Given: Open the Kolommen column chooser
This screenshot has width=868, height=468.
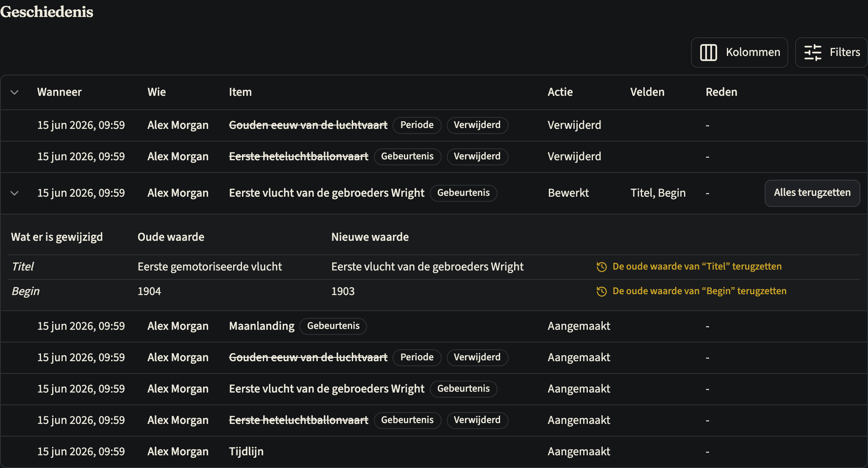Looking at the screenshot, I should [739, 53].
